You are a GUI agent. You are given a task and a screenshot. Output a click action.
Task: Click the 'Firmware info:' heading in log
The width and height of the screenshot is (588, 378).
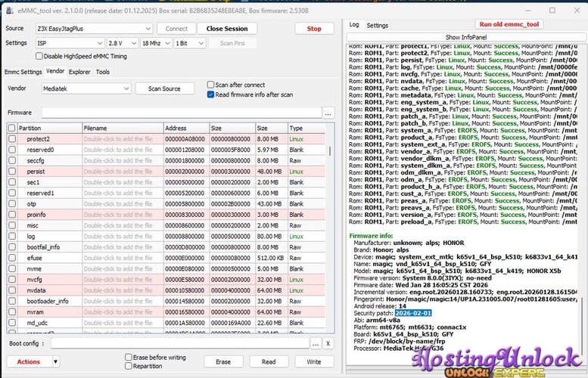coord(371,236)
